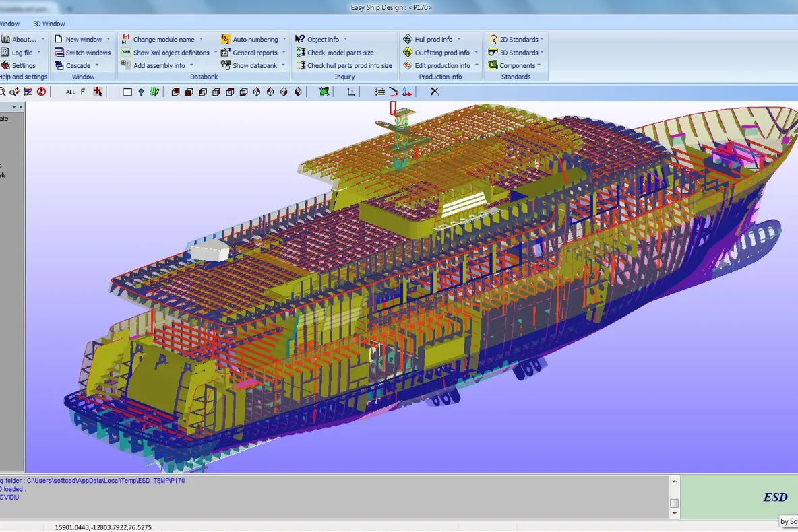Open the 3D Window menu
The image size is (798, 532).
click(x=49, y=24)
